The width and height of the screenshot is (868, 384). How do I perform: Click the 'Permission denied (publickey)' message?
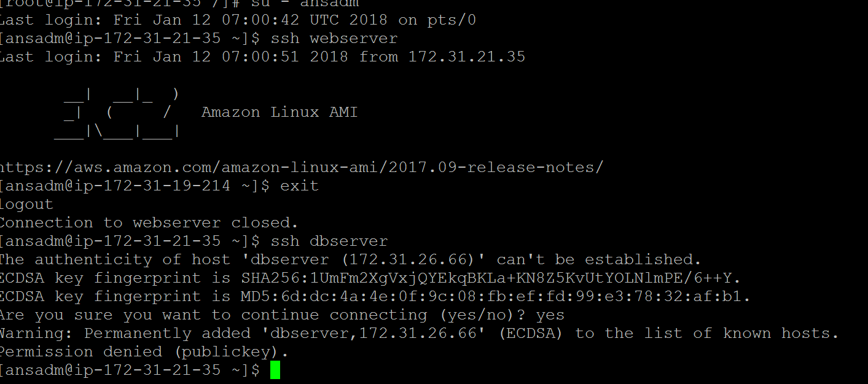point(144,352)
